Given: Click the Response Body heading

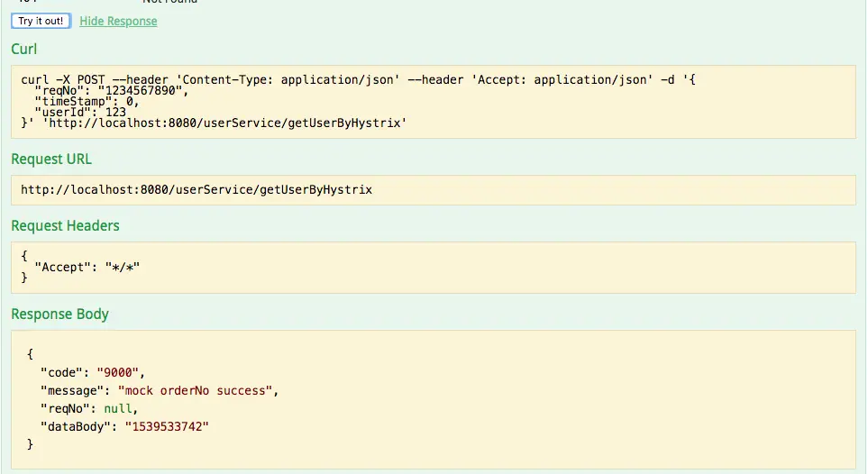Looking at the screenshot, I should point(59,314).
